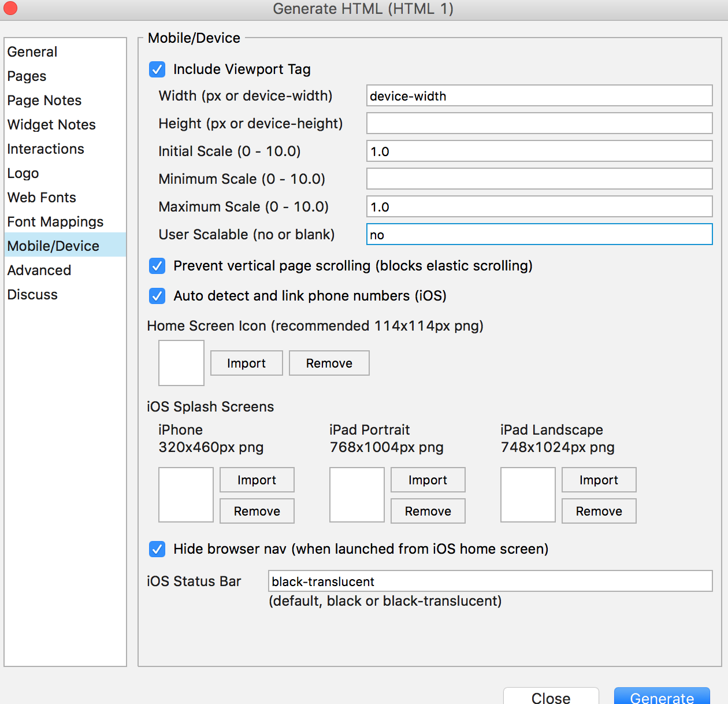Click into the Minimum Scale field
Screen dimensions: 728x704
click(539, 179)
